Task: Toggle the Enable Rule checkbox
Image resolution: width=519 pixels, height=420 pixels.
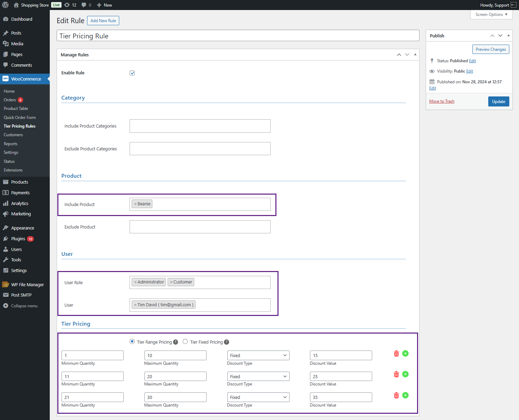Action: coord(132,73)
